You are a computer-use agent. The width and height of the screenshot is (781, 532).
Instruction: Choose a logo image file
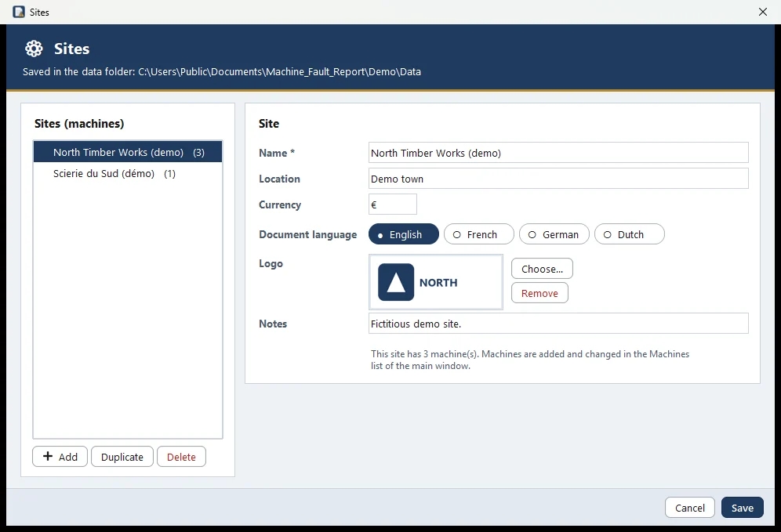[542, 269]
